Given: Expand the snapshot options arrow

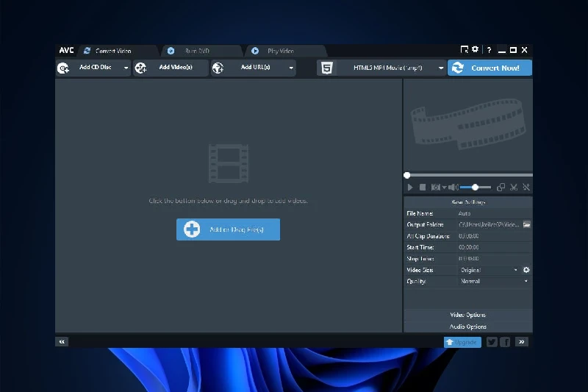Looking at the screenshot, I should 444,188.
